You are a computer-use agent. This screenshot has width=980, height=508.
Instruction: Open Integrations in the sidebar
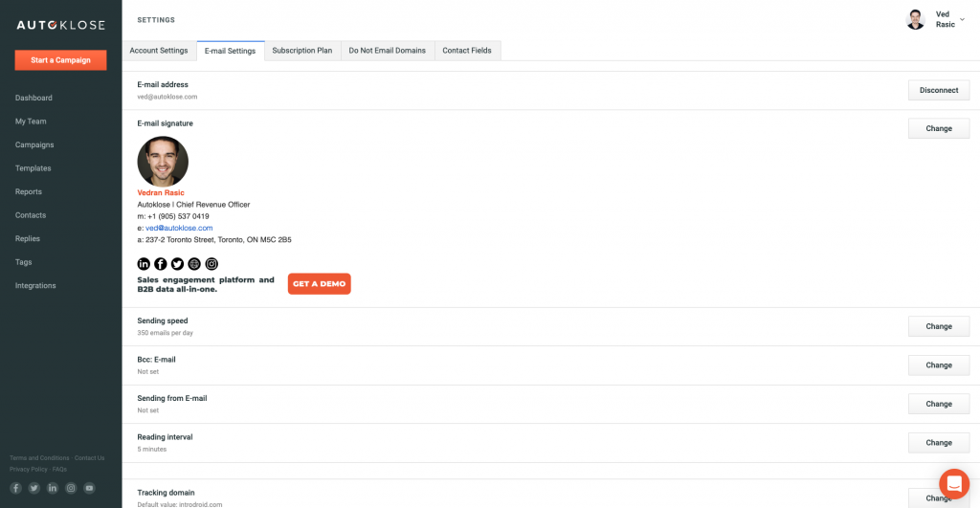35,285
